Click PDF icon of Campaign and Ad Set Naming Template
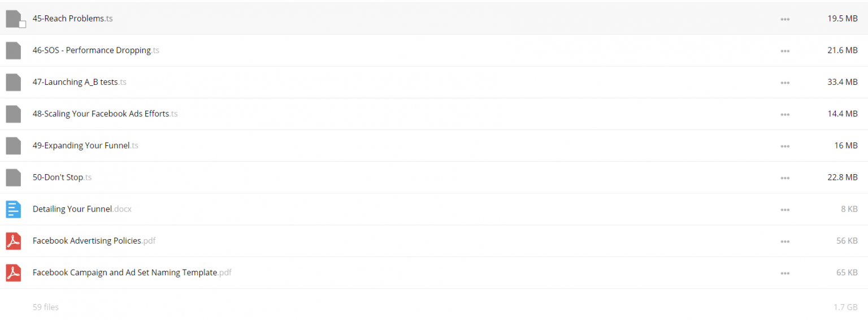The image size is (868, 320). click(14, 273)
